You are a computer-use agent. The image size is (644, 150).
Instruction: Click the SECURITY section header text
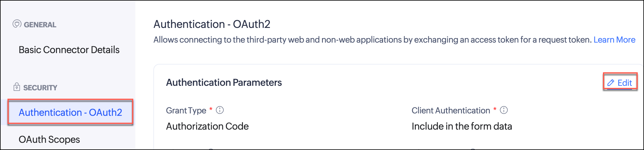coord(40,88)
